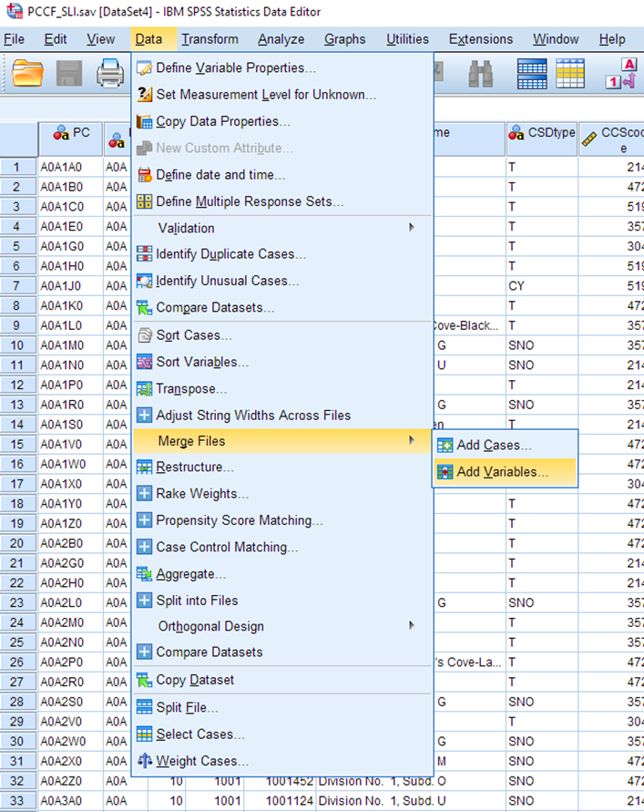Click the Add Cases submenu icon
The width and height of the screenshot is (644, 812).
(445, 446)
